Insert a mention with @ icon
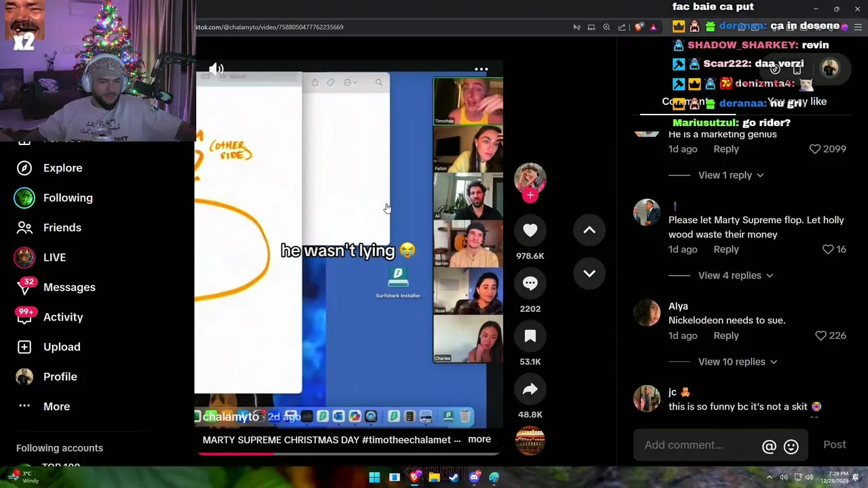 tap(769, 447)
